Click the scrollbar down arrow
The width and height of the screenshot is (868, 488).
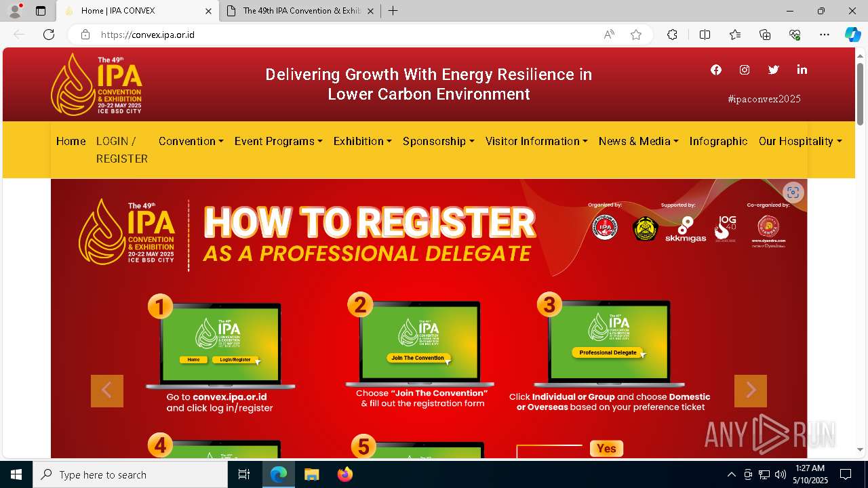pos(860,449)
